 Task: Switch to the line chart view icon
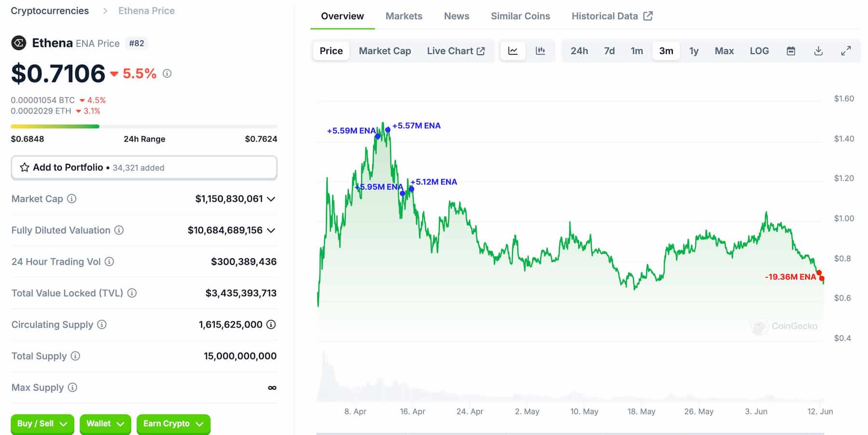pyautogui.click(x=513, y=51)
